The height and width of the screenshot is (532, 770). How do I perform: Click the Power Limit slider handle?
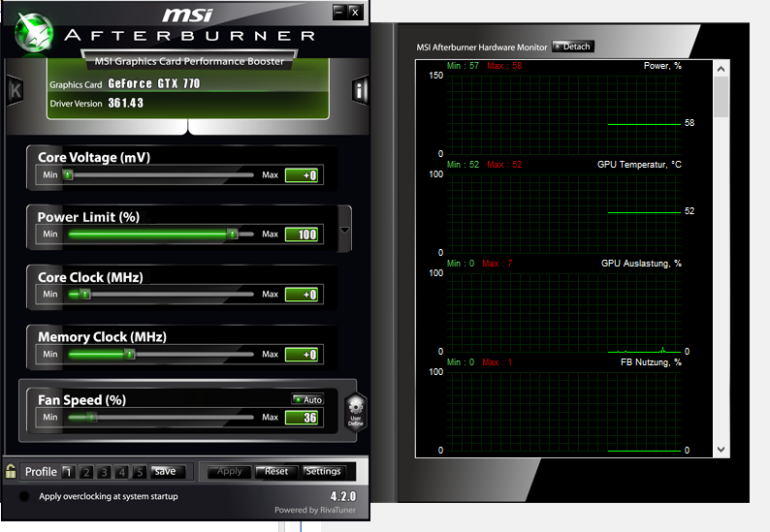233,235
